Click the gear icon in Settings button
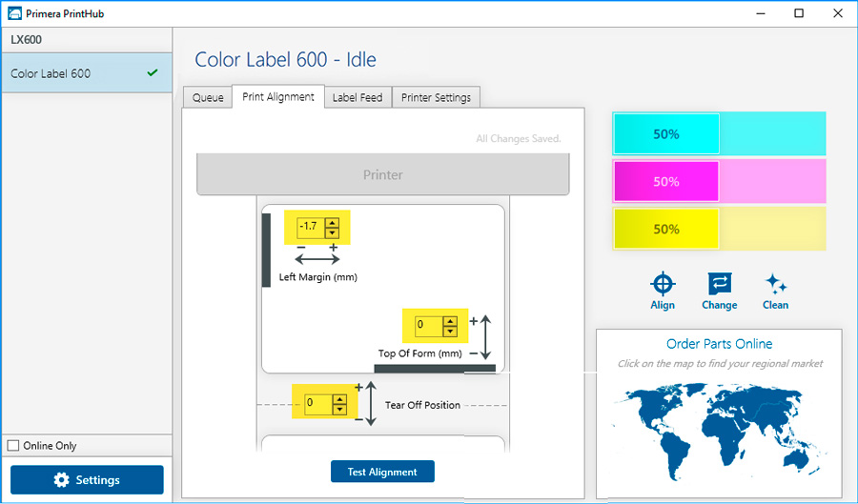The height and width of the screenshot is (504, 858). click(61, 480)
